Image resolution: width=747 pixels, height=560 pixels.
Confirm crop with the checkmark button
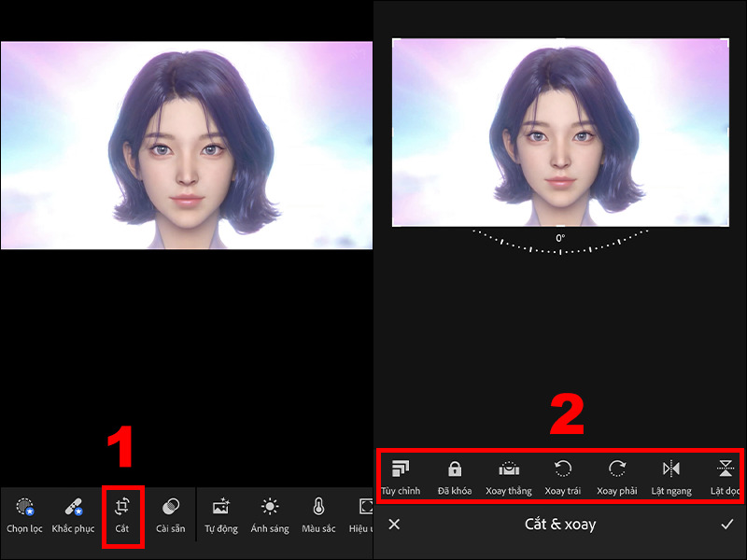coord(726,525)
